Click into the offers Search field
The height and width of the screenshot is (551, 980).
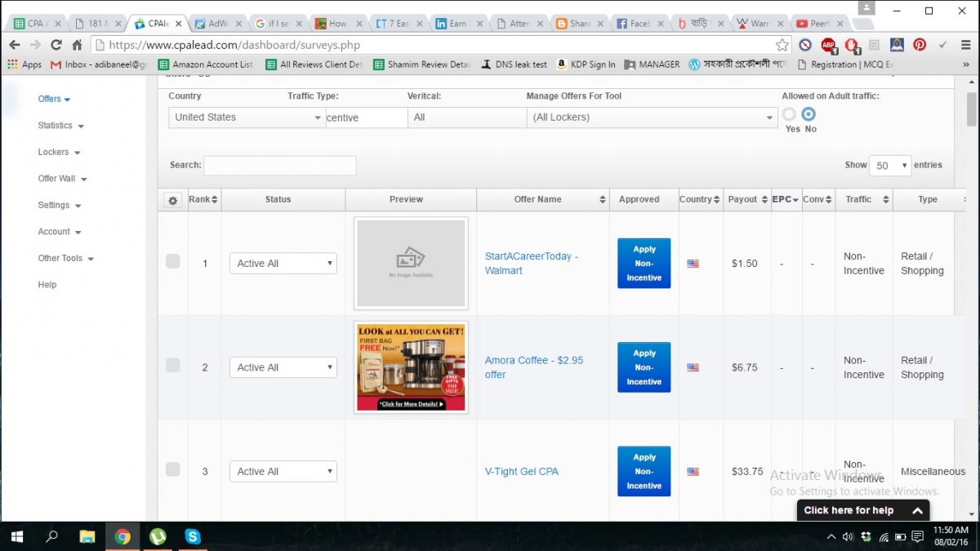tap(279, 166)
